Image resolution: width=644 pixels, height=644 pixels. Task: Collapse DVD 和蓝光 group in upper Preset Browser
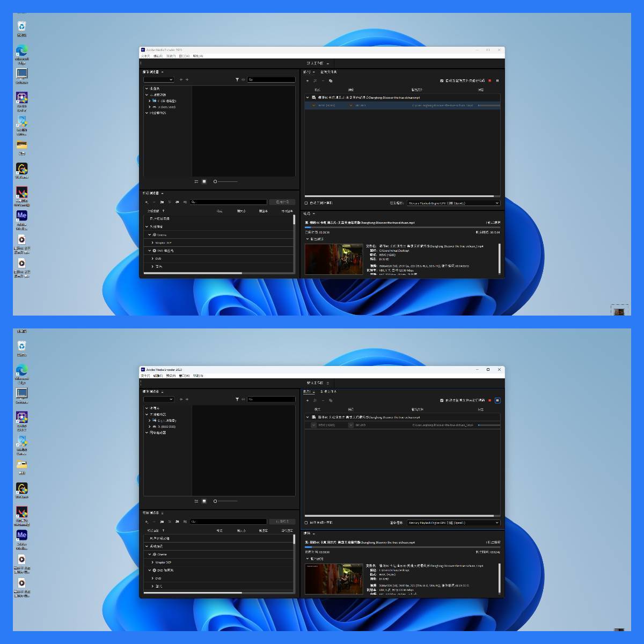click(150, 251)
